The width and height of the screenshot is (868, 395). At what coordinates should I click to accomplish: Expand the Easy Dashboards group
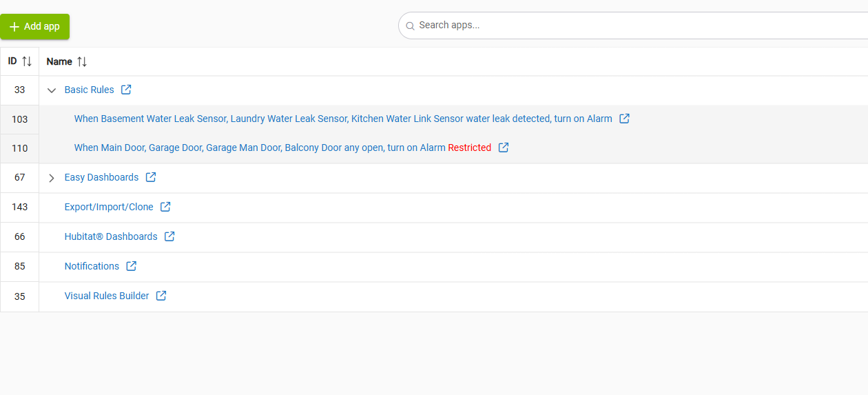tap(52, 178)
